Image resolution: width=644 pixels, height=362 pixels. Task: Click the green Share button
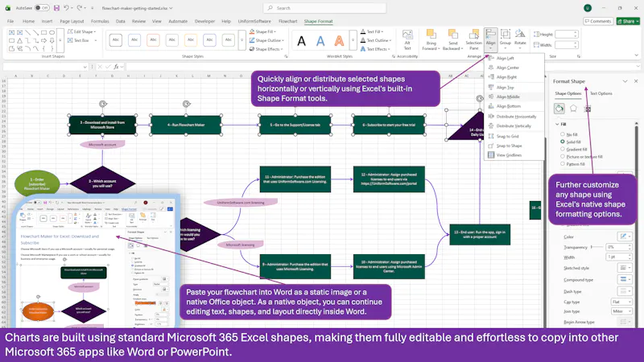click(x=628, y=21)
